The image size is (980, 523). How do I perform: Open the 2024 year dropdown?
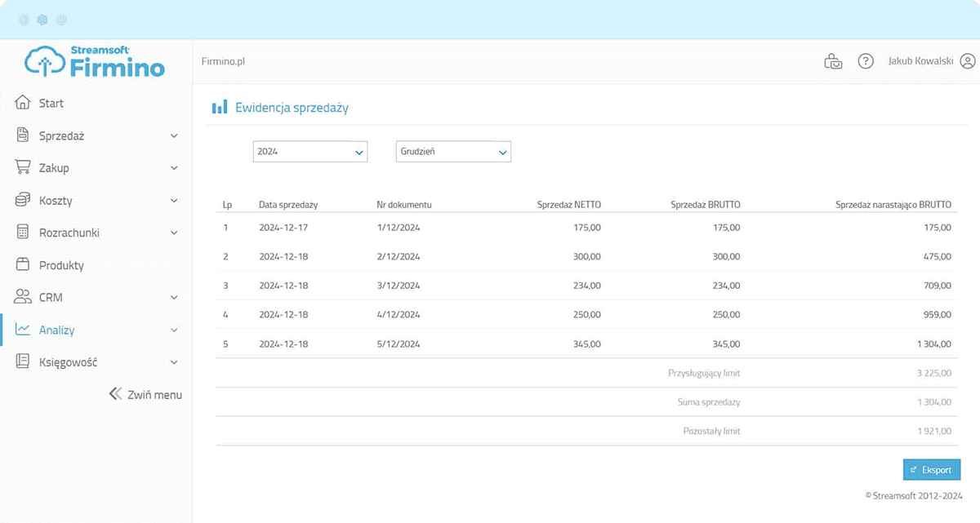click(x=310, y=152)
